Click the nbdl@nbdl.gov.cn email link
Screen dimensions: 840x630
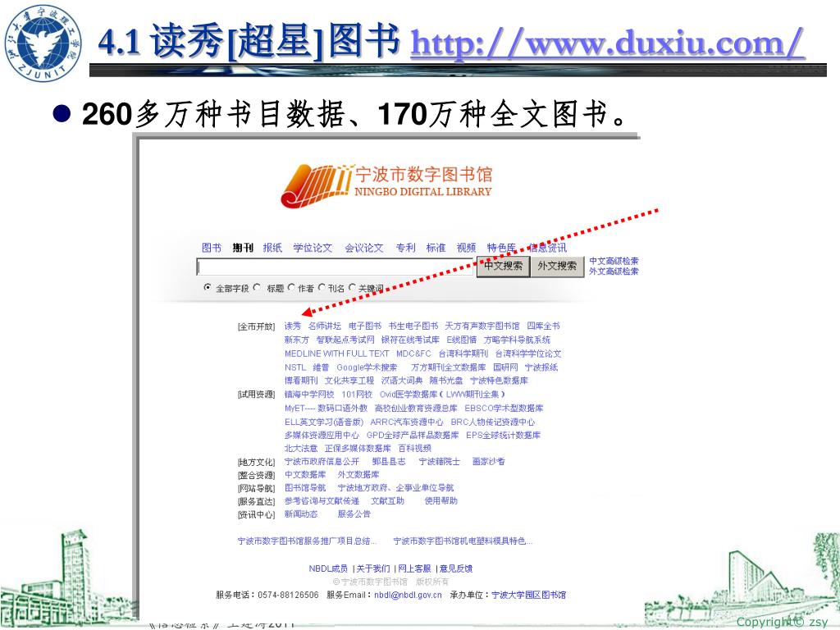pos(408,595)
